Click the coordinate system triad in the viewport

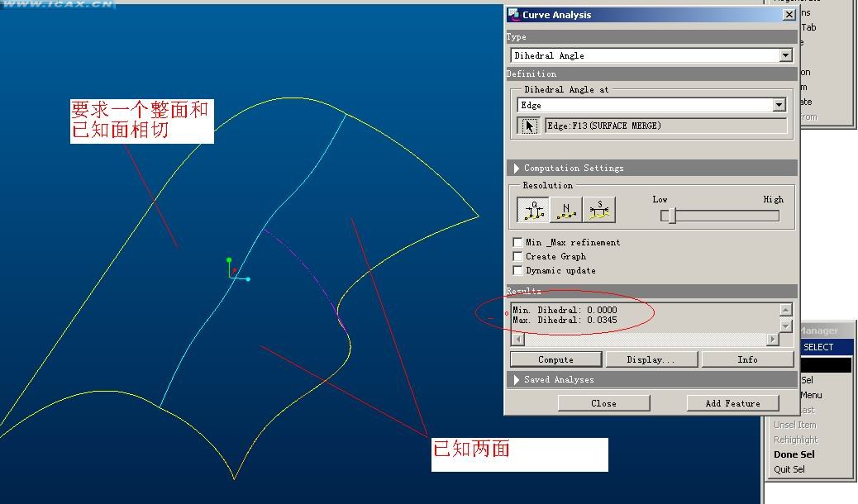(237, 270)
